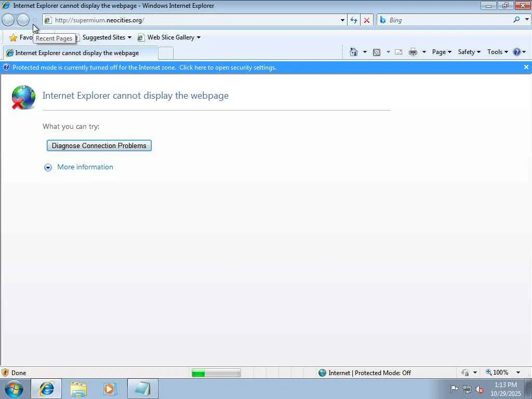This screenshot has height=399, width=532.
Task: Click the Internet Protected Mode Off status
Action: click(x=365, y=373)
